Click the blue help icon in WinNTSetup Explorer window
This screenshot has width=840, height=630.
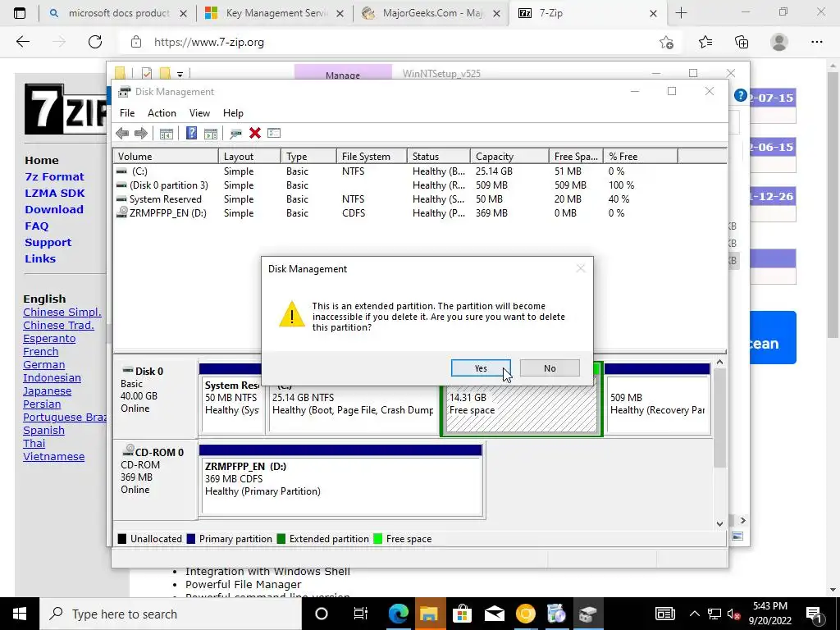(x=741, y=95)
